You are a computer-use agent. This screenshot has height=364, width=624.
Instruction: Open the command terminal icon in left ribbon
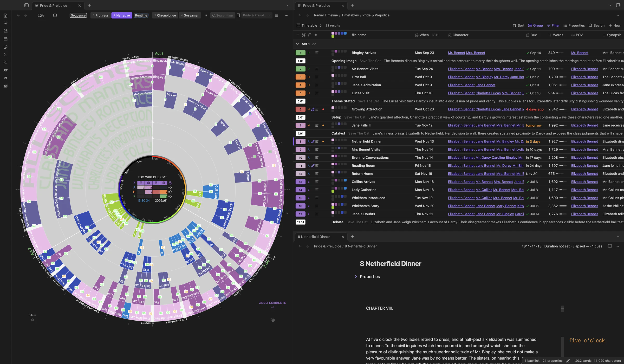5,55
